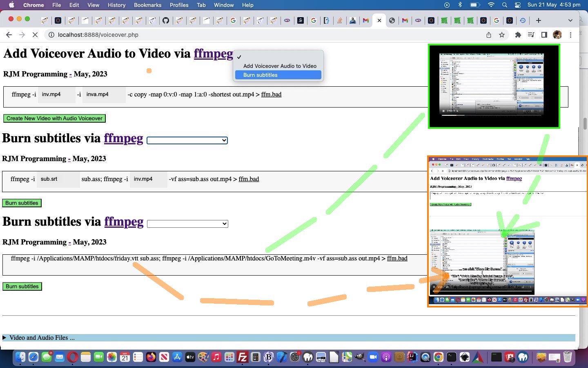
Task: Open dropdown beside first Burn subtitles heading
Action: point(187,140)
